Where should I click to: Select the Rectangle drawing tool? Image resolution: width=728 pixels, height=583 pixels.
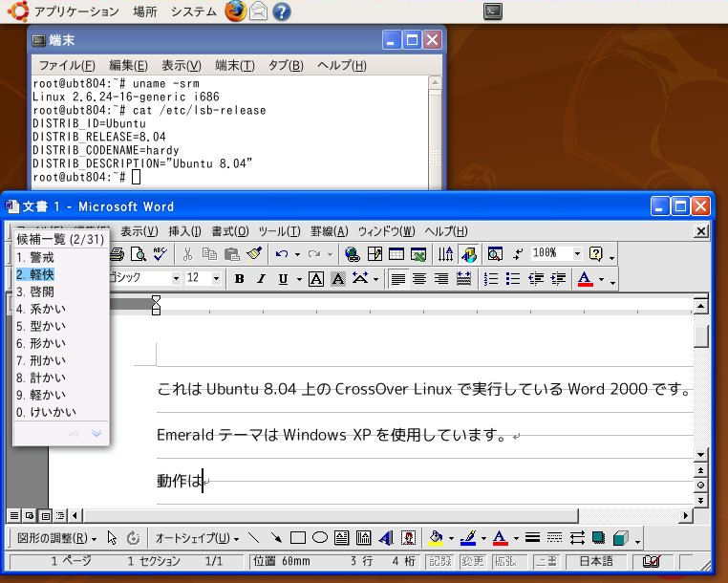pos(298,538)
